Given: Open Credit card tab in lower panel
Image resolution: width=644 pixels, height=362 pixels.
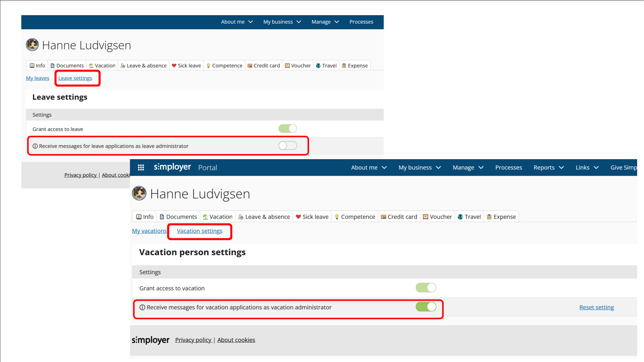Looking at the screenshot, I should pos(399,217).
